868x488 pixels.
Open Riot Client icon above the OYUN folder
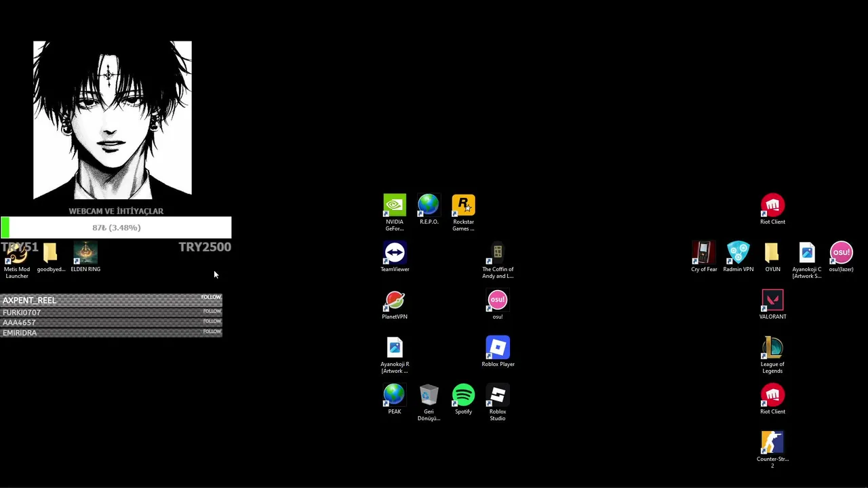pyautogui.click(x=772, y=205)
